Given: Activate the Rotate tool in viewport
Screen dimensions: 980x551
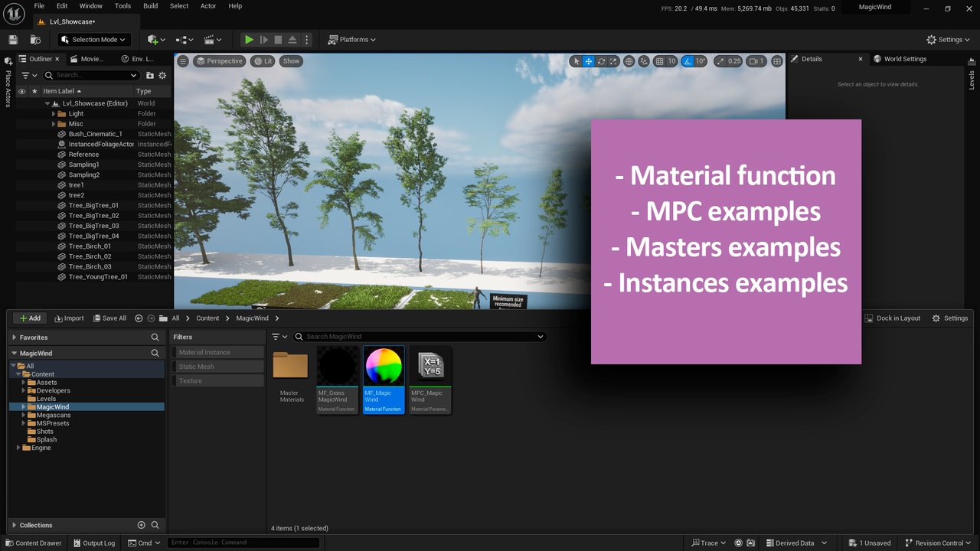Looking at the screenshot, I should [x=602, y=61].
